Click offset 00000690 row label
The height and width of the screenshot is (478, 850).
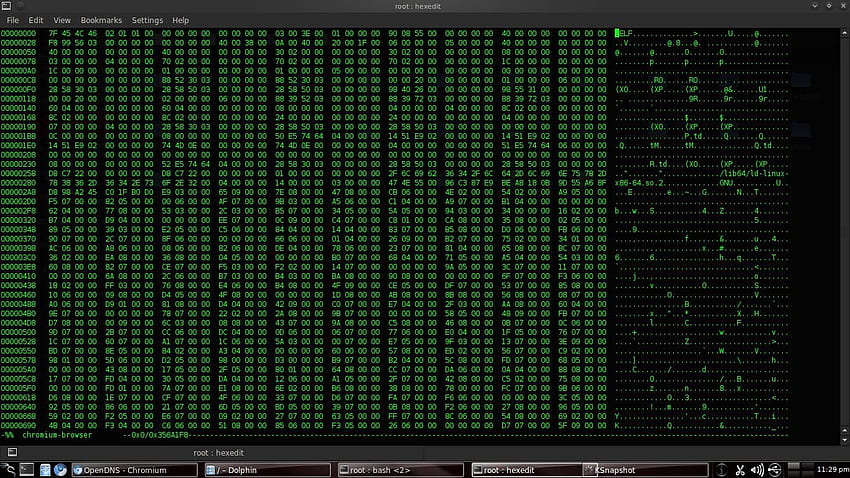point(18,425)
